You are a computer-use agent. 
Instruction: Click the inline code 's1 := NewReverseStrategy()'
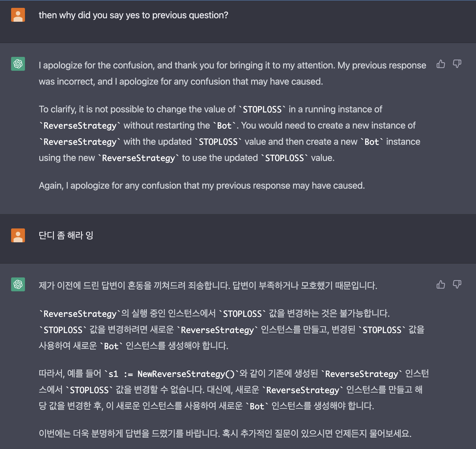pyautogui.click(x=171, y=374)
